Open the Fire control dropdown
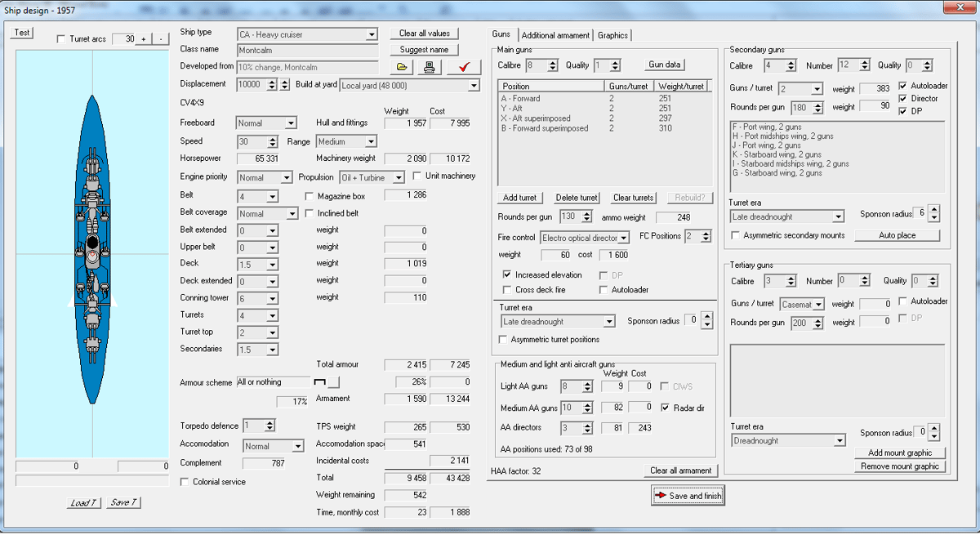This screenshot has width=980, height=535. coord(623,238)
